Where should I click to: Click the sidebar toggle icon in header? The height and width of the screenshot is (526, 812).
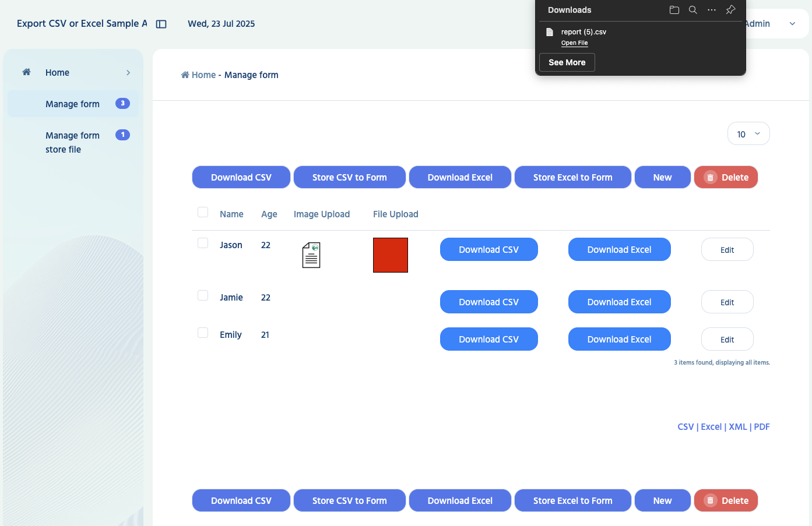(x=161, y=24)
